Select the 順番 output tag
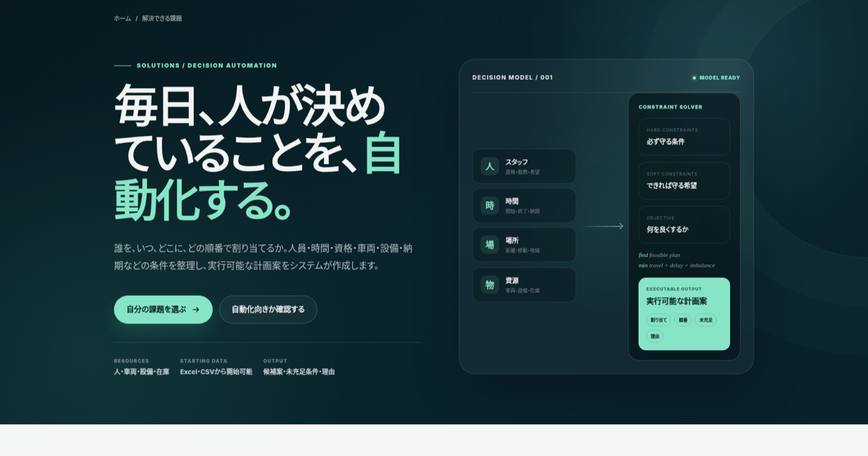 683,320
